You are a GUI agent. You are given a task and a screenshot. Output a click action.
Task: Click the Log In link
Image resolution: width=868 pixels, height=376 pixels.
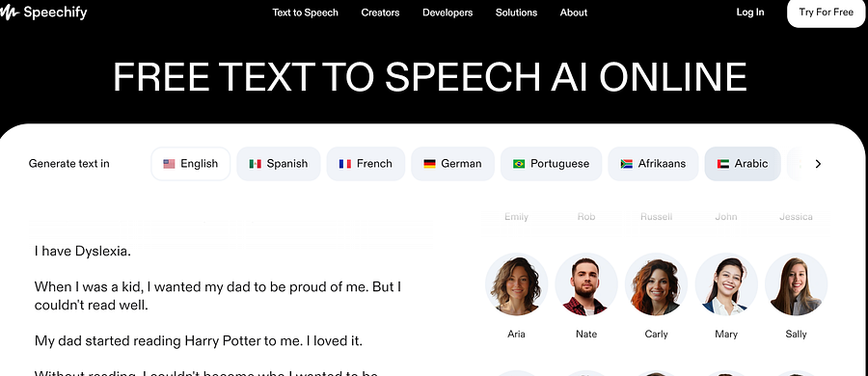[750, 13]
